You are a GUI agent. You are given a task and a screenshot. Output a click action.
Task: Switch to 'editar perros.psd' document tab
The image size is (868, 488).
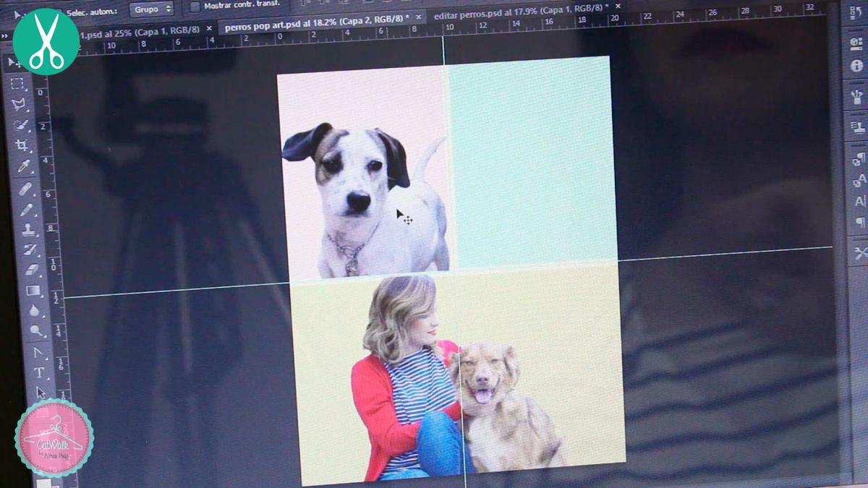click(x=516, y=15)
